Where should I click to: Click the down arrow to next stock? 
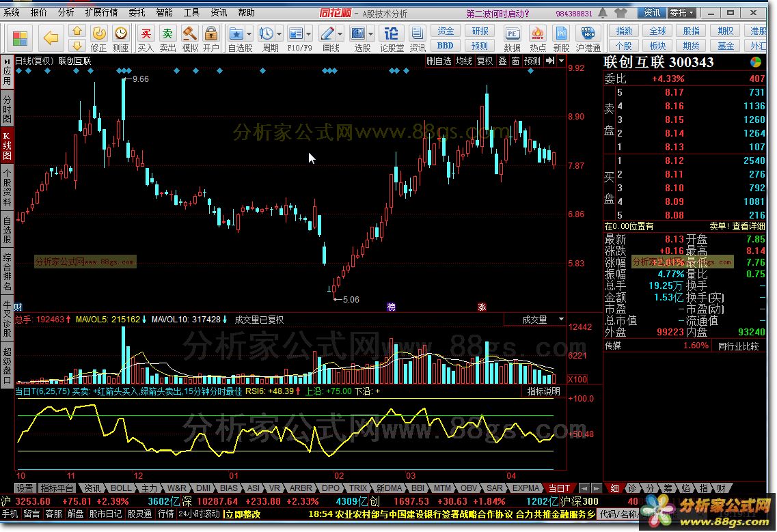77,46
